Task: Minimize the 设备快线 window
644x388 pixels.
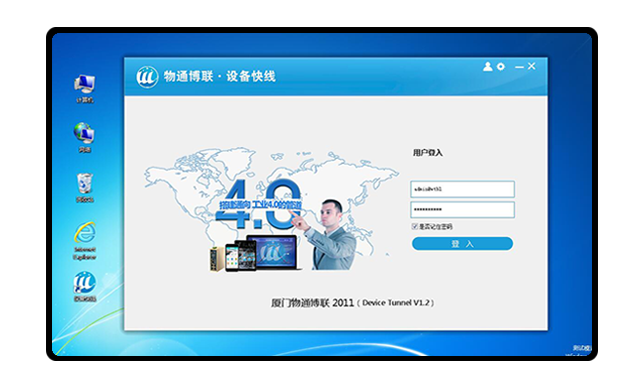Action: tap(520, 67)
